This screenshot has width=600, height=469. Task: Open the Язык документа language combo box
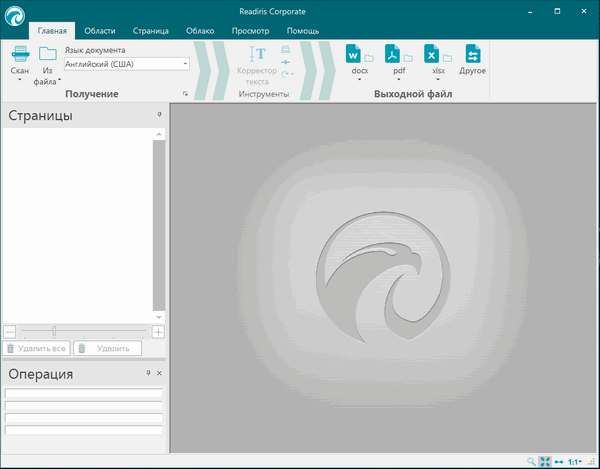click(x=127, y=64)
